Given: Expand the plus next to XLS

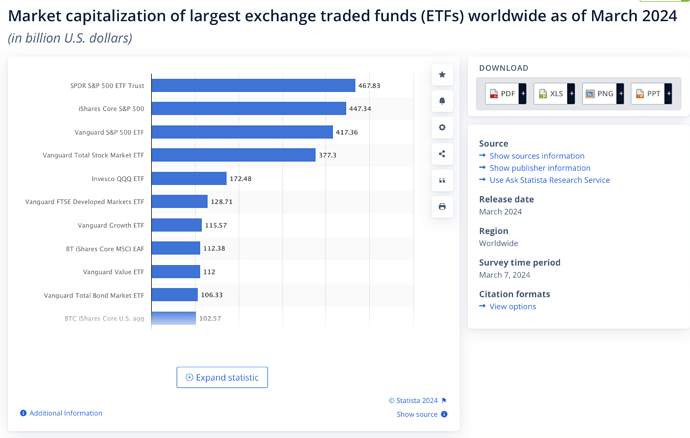Looking at the screenshot, I should (571, 93).
